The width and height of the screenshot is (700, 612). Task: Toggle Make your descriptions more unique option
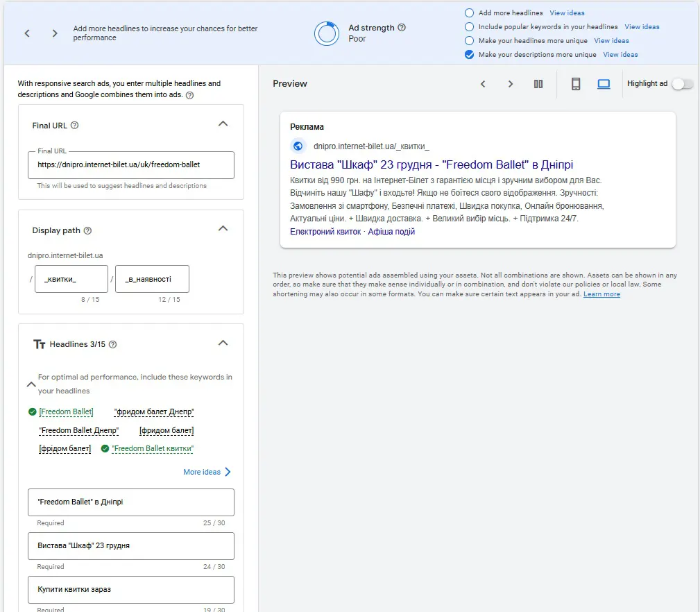pos(469,54)
